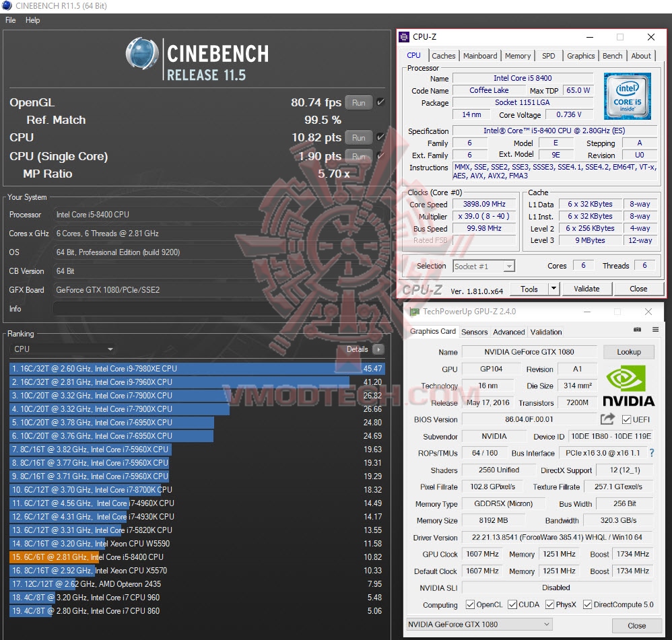Select the Intel Core i7 CPU 860 row
This screenshot has height=640, width=672.
(x=197, y=611)
